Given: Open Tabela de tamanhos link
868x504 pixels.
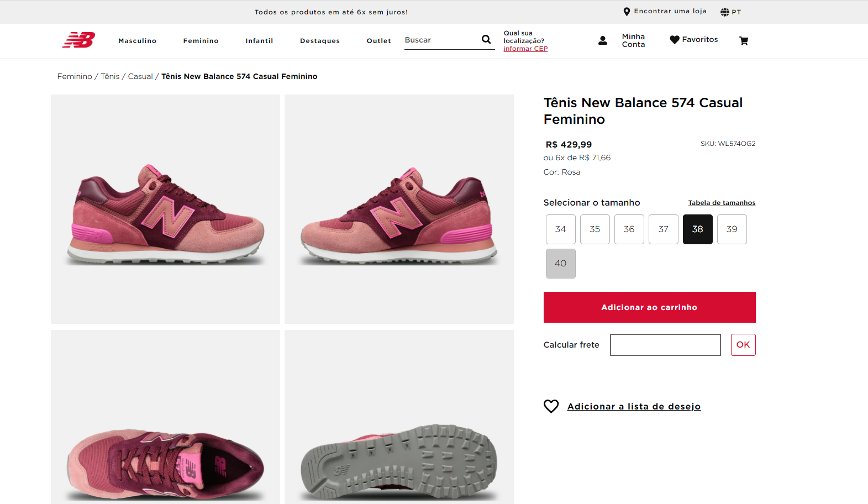Looking at the screenshot, I should [722, 203].
